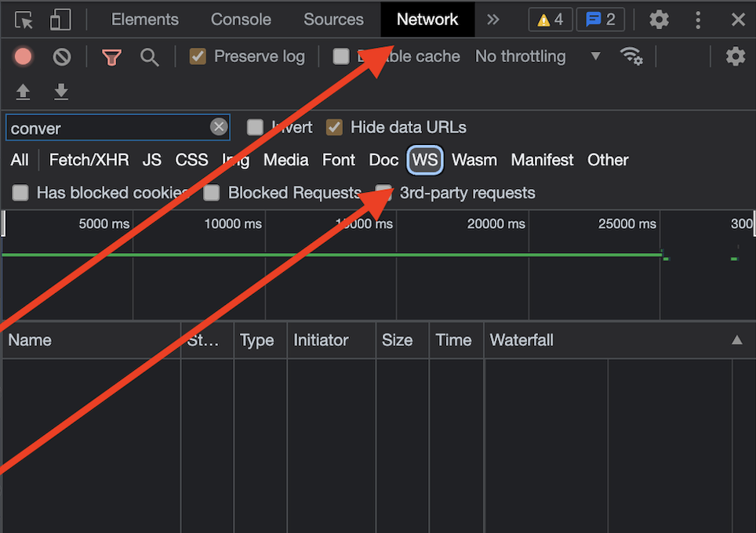Enable the Invert filter checkbox

pos(254,127)
